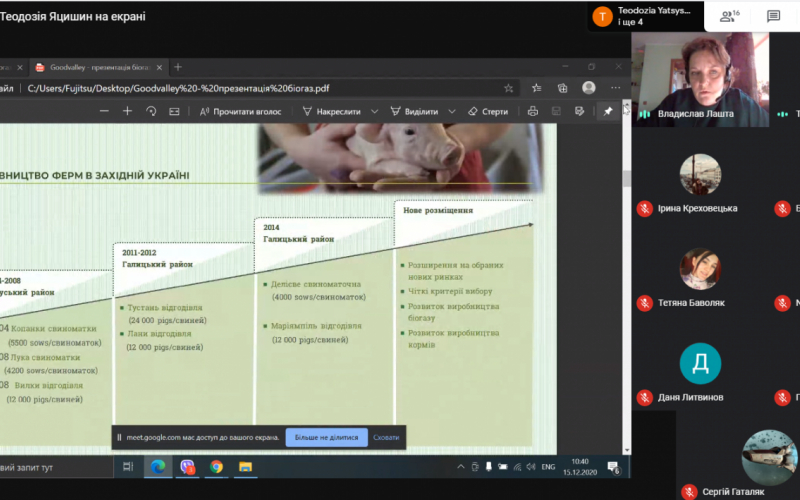Click the text 'Маріямпіль відгодівля'
The height and width of the screenshot is (500, 800).
point(316,326)
